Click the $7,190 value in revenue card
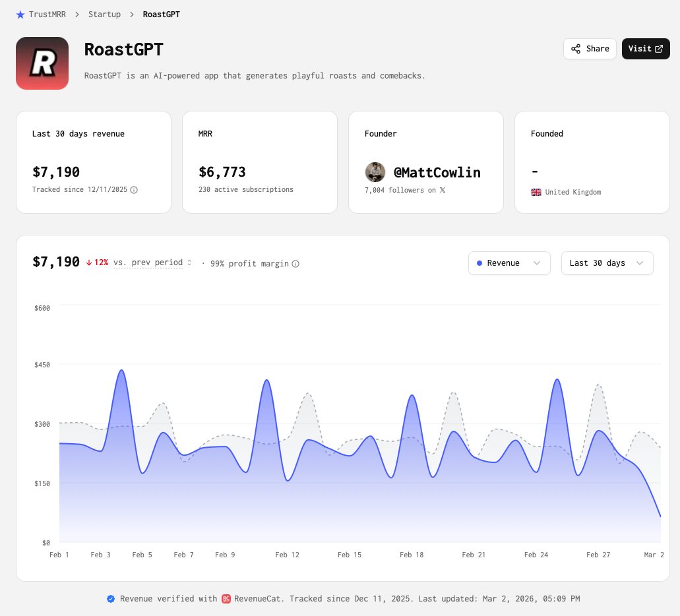 tap(56, 172)
